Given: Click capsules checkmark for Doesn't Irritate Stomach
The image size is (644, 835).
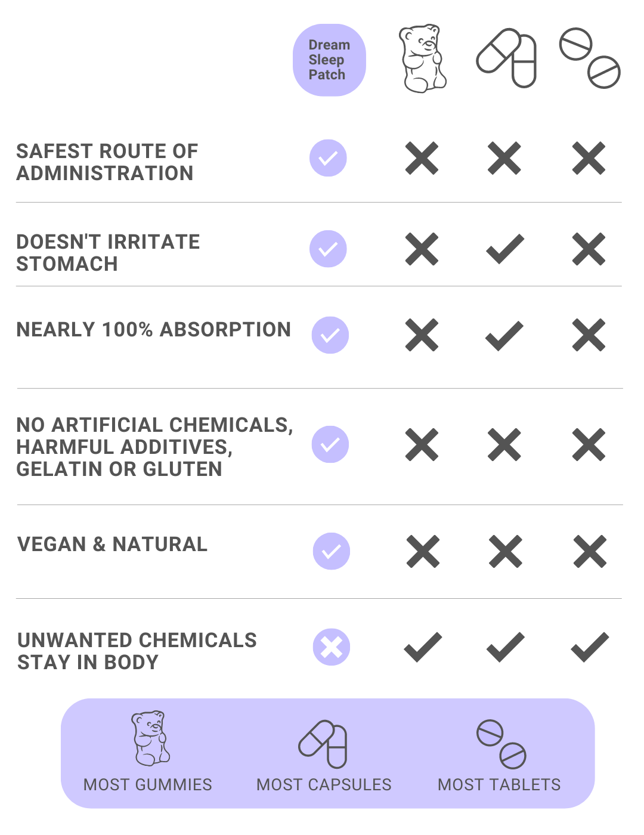Looking at the screenshot, I should click(x=505, y=249).
